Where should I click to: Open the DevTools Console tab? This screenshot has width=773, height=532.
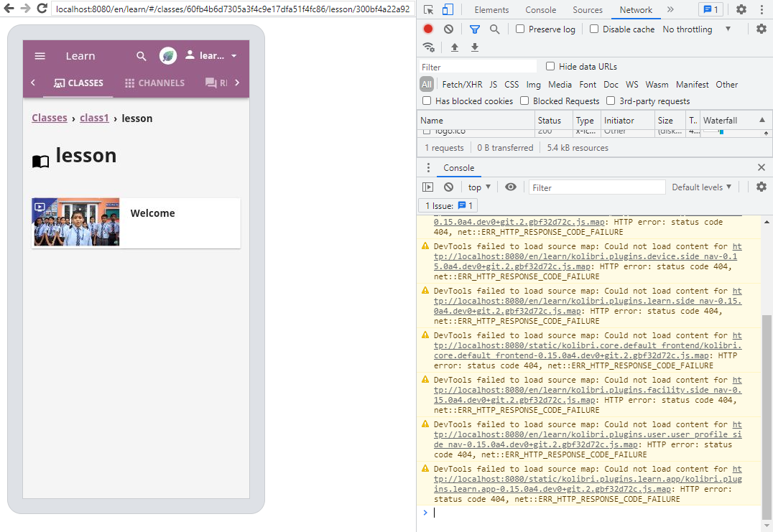tap(540, 10)
